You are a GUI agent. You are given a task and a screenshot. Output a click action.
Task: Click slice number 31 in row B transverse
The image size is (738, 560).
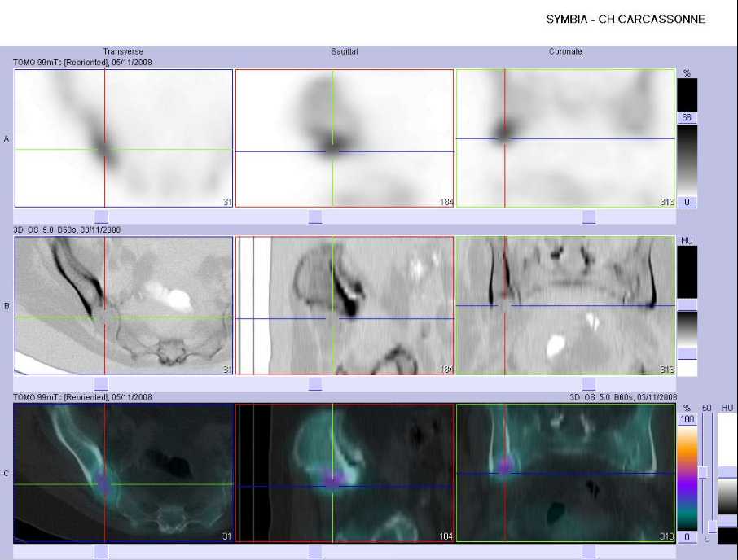point(227,370)
